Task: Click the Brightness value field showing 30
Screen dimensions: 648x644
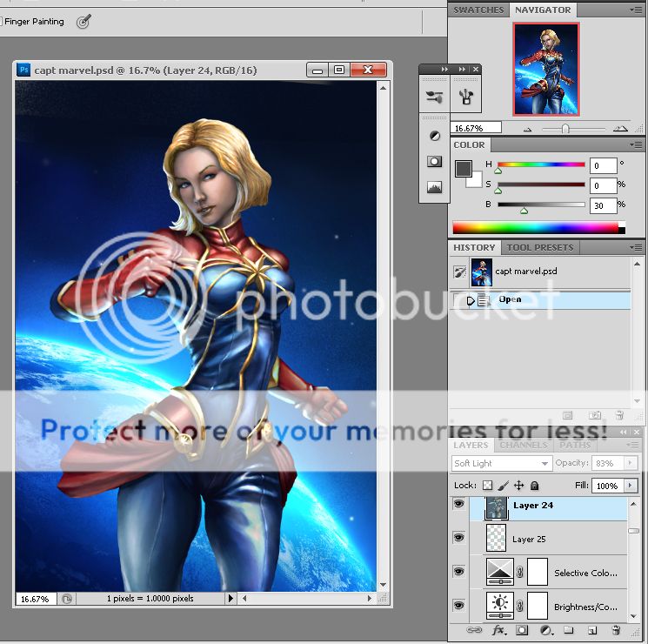Action: (604, 205)
